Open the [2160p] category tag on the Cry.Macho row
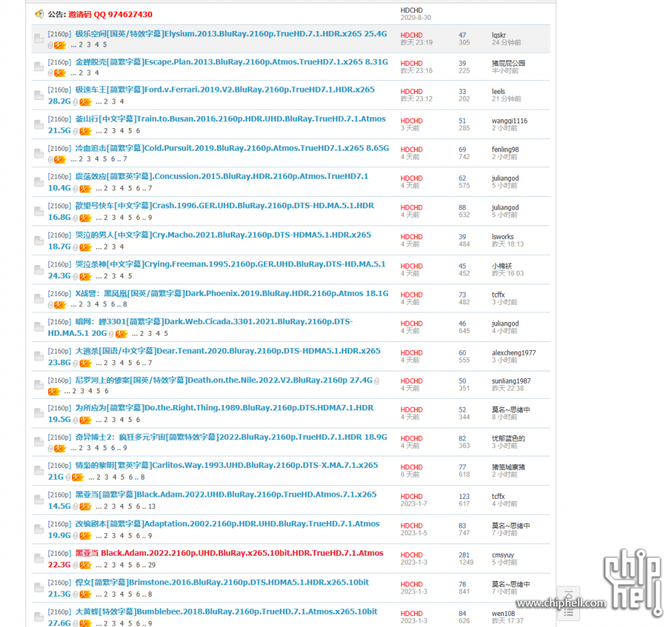The width and height of the screenshot is (672, 627). click(x=59, y=235)
